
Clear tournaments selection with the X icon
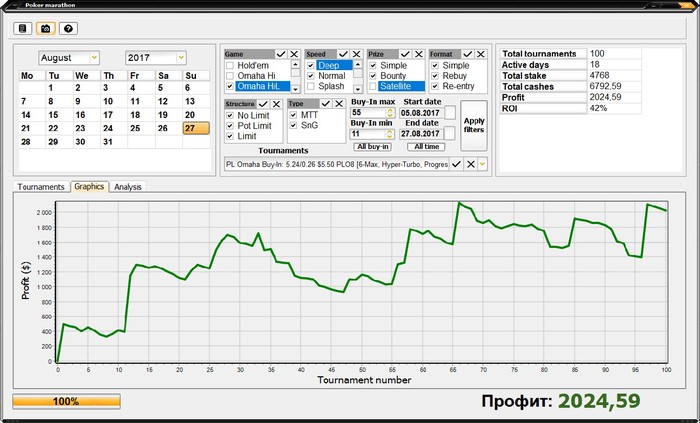(x=471, y=164)
